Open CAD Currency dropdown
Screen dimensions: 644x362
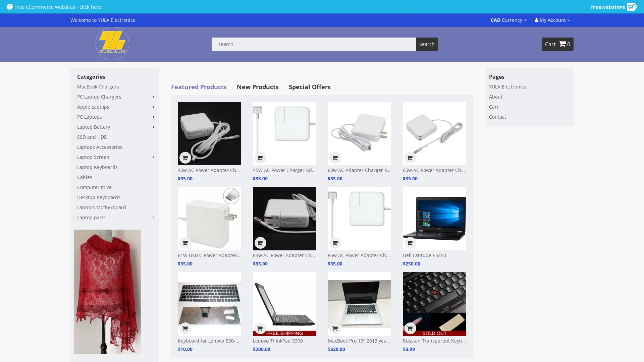(x=508, y=20)
